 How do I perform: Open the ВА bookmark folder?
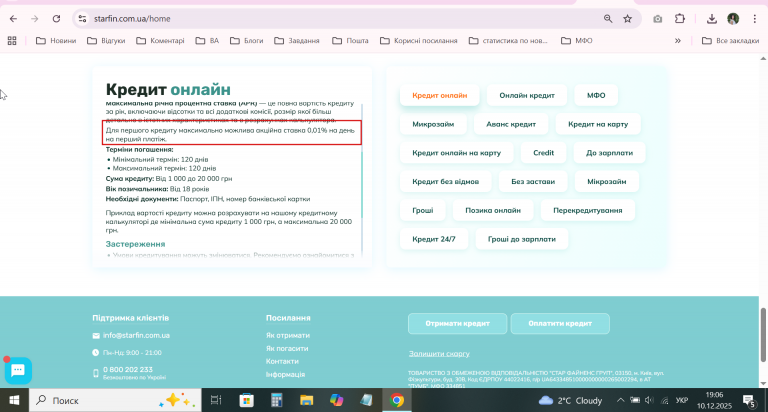tap(207, 41)
